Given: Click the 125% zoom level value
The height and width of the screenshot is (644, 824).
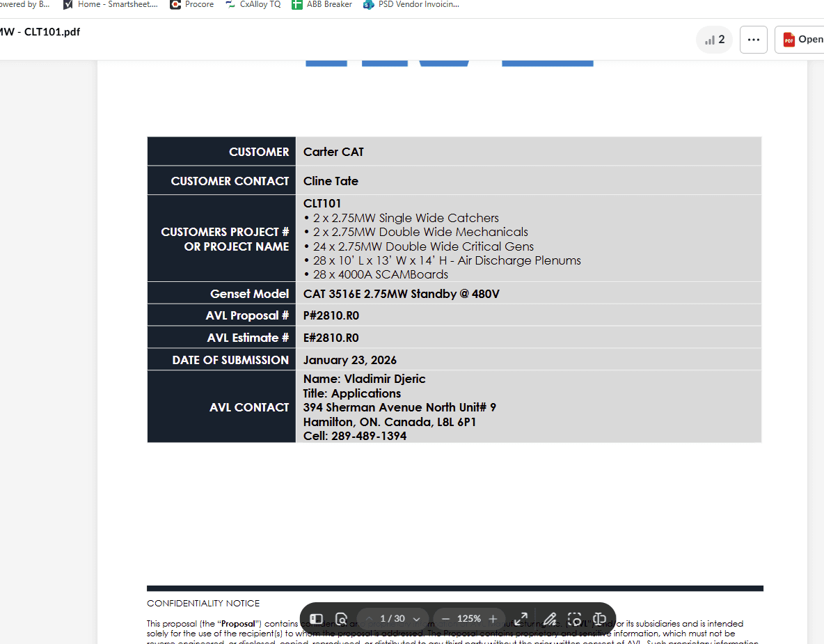Looking at the screenshot, I should pos(469,619).
